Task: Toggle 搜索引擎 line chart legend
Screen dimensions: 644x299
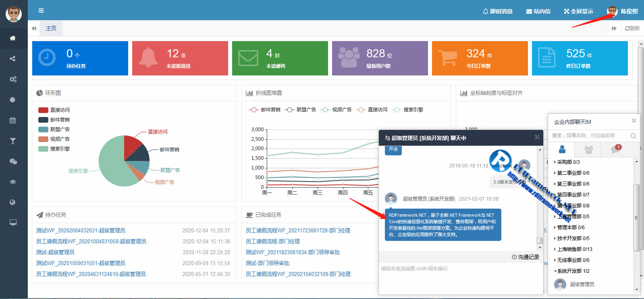Action: 407,110
